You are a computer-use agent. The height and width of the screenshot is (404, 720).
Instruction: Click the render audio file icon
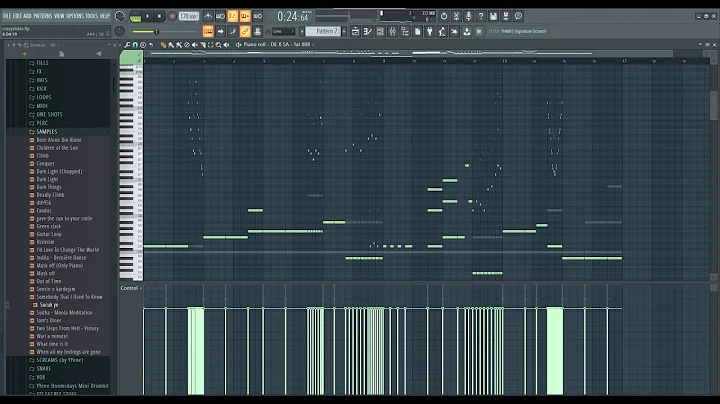(506, 16)
